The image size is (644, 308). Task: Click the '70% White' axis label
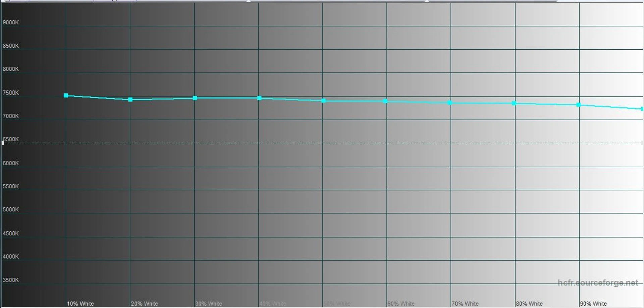pyautogui.click(x=465, y=304)
